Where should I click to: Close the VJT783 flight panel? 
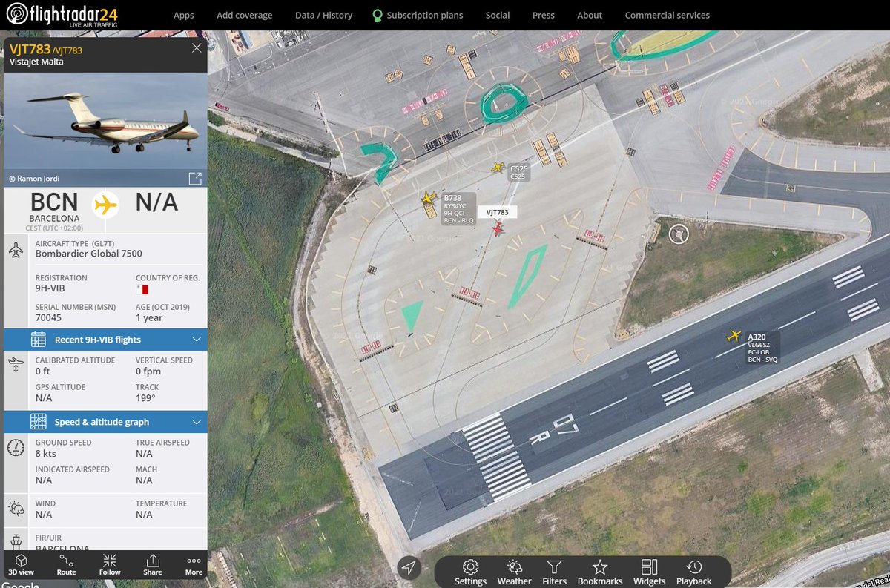(197, 48)
